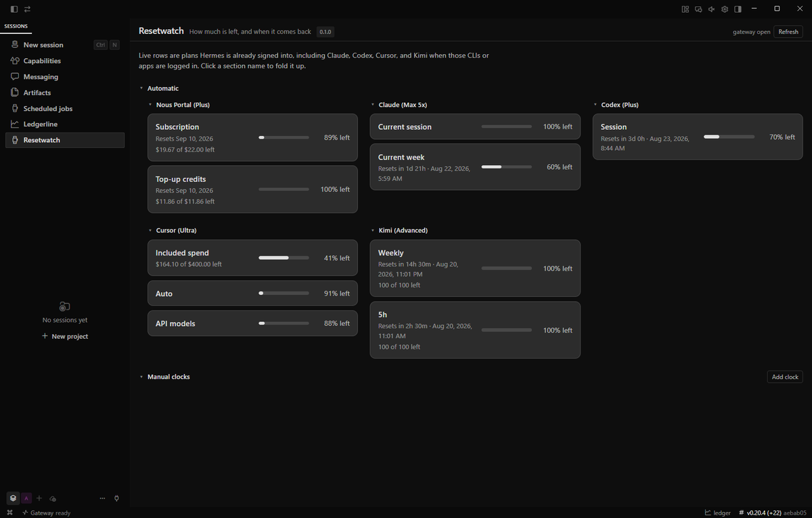This screenshot has width=812, height=518.
Task: Click the chart icon beside ledger in status bar
Action: point(708,513)
